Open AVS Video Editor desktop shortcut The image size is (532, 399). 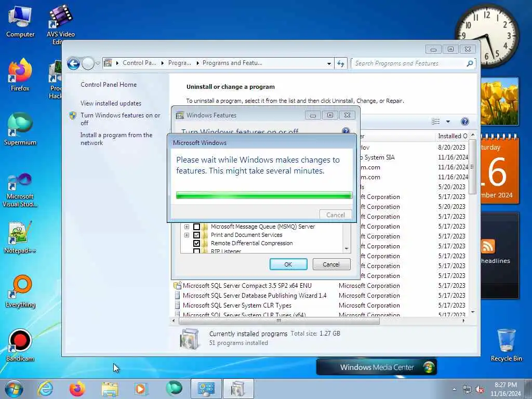click(60, 24)
